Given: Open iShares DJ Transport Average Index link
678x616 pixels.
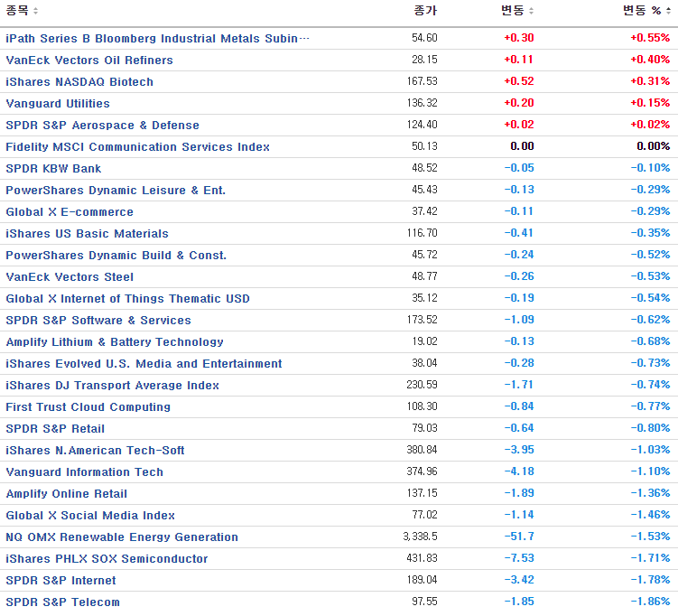Looking at the screenshot, I should (112, 385).
